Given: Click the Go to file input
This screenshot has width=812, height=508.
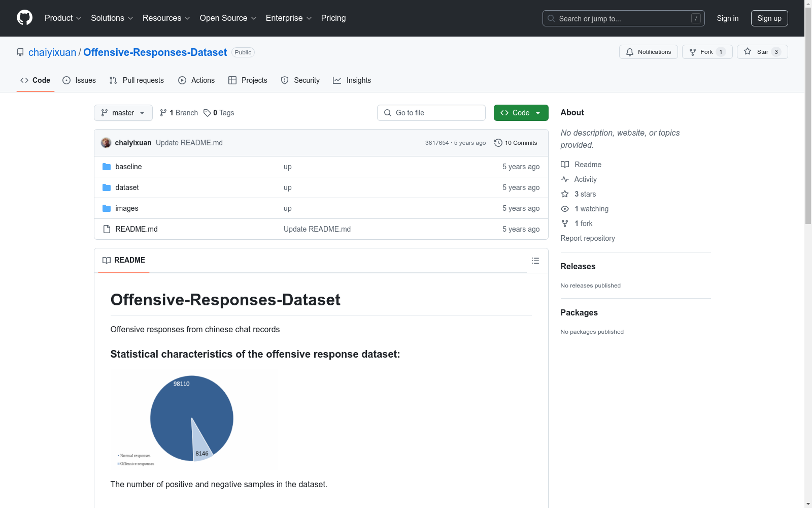Looking at the screenshot, I should pos(431,113).
